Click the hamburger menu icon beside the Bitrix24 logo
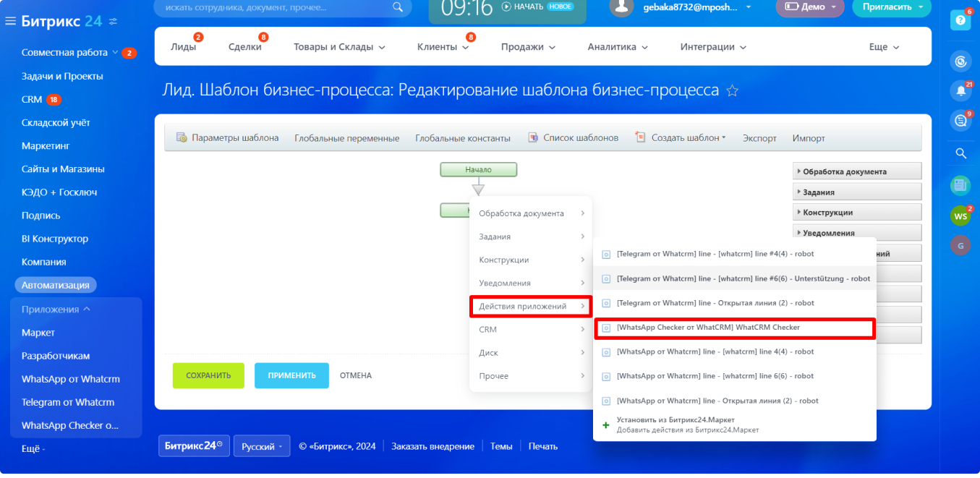The width and height of the screenshot is (980, 478). pos(10,21)
